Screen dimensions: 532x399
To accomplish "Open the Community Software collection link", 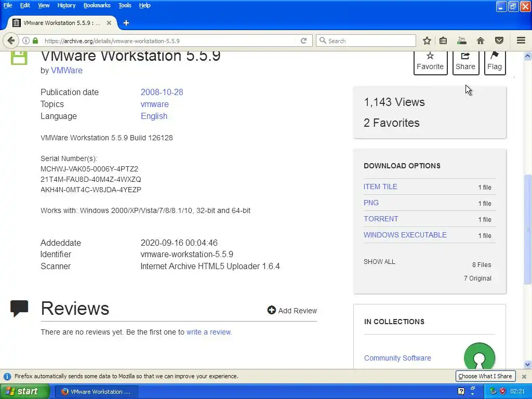I will coord(397,358).
